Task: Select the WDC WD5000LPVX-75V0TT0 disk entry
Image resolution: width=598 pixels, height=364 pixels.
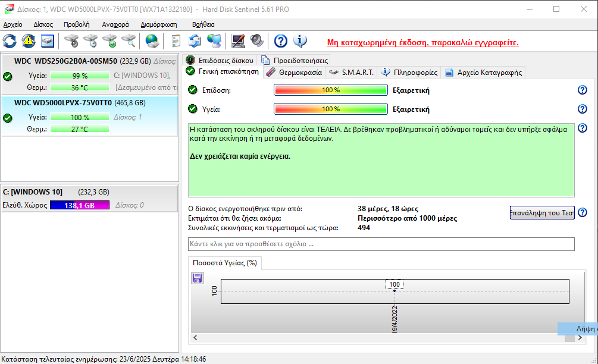Action: (90, 116)
